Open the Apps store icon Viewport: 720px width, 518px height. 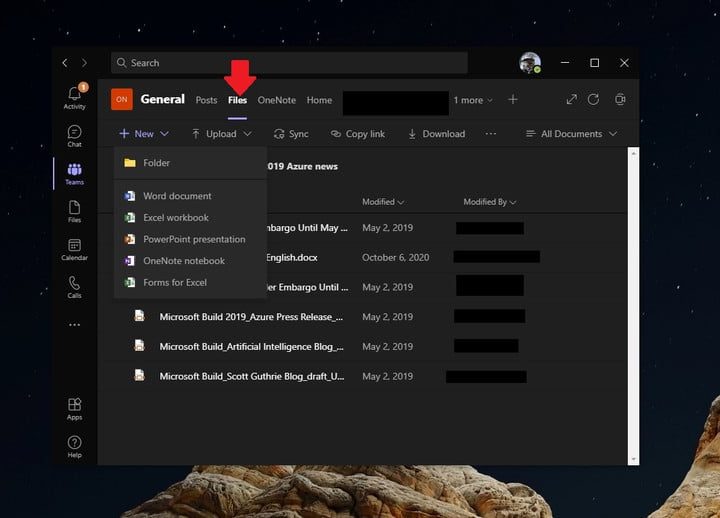(x=74, y=409)
